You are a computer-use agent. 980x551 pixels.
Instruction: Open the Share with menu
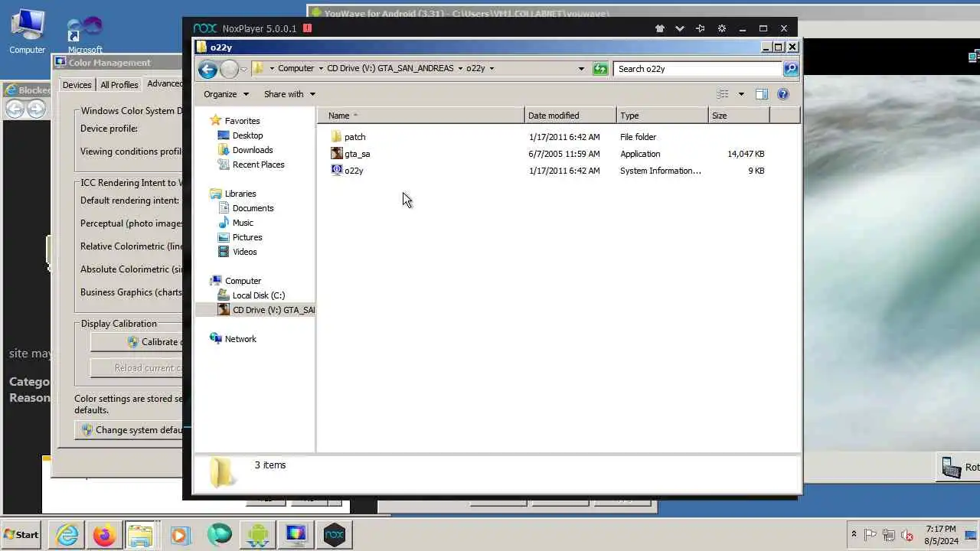[x=289, y=94]
